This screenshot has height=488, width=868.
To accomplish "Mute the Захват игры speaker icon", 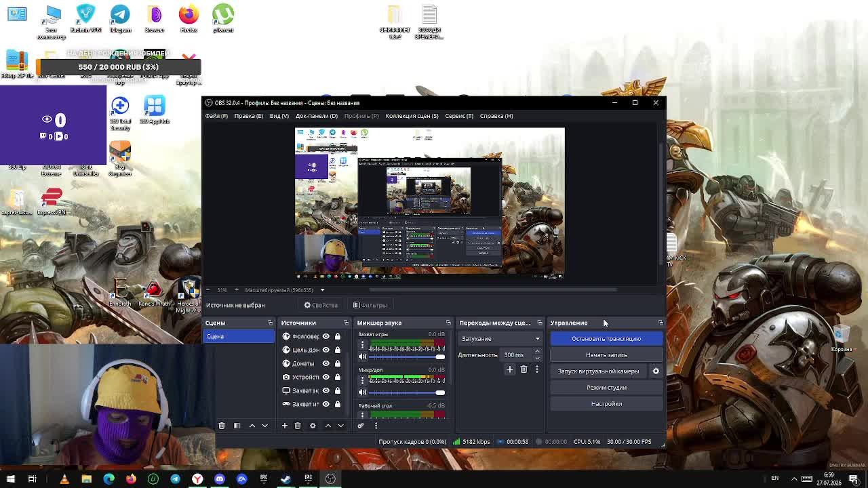I will 362,357.
